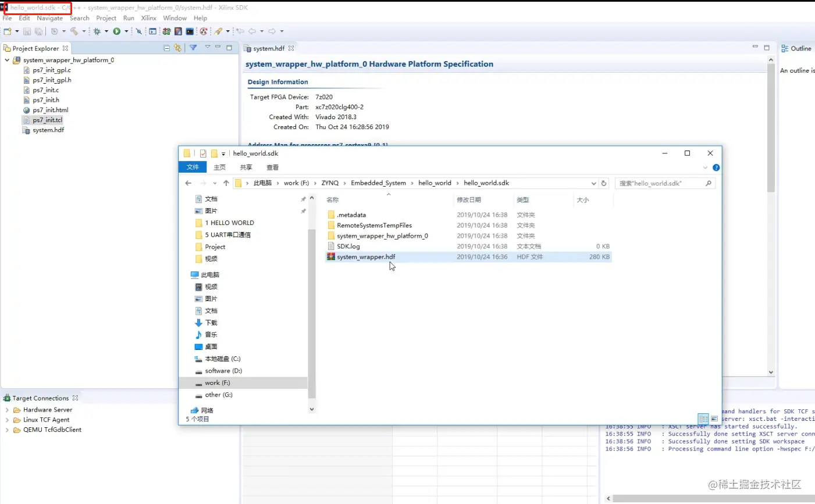This screenshot has width=815, height=504.
Task: Open the Xilinx menu
Action: [x=148, y=18]
